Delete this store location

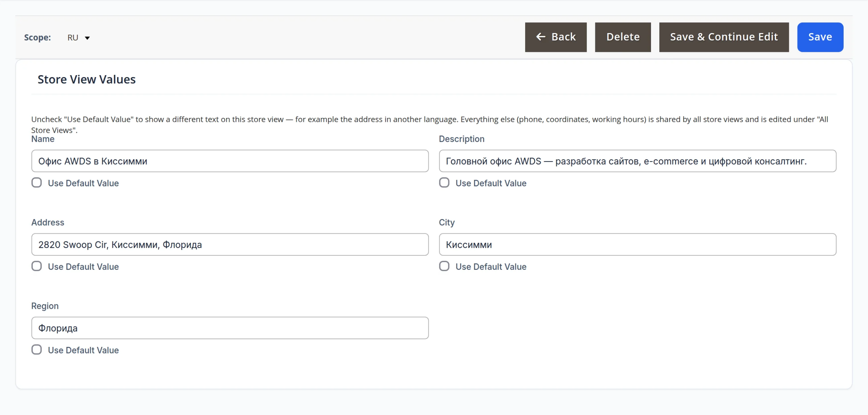pyautogui.click(x=623, y=37)
